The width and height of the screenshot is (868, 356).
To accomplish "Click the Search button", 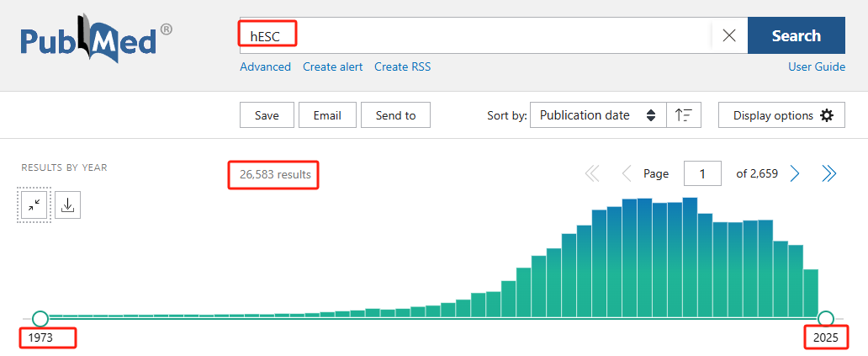I will 796,35.
